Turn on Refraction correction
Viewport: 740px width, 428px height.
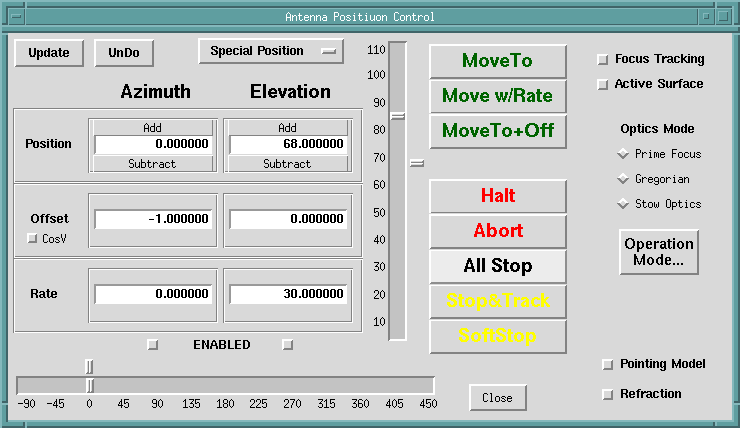pos(607,395)
